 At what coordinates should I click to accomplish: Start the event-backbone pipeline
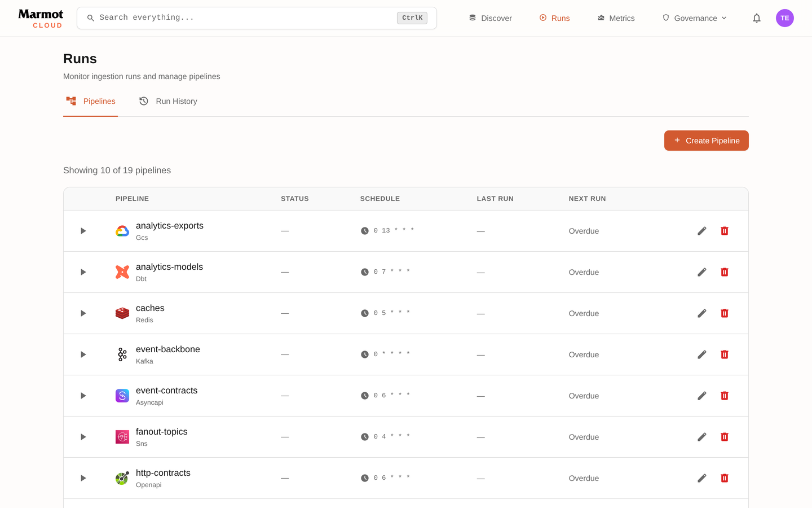click(x=83, y=354)
